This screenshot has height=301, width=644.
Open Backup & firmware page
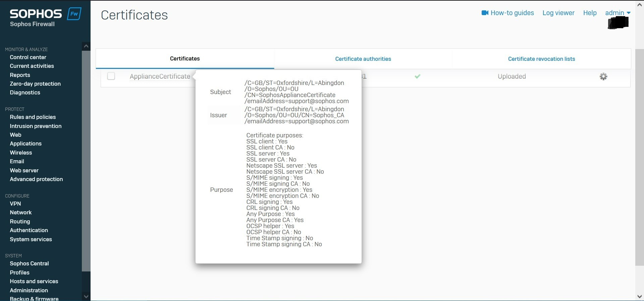tap(34, 298)
